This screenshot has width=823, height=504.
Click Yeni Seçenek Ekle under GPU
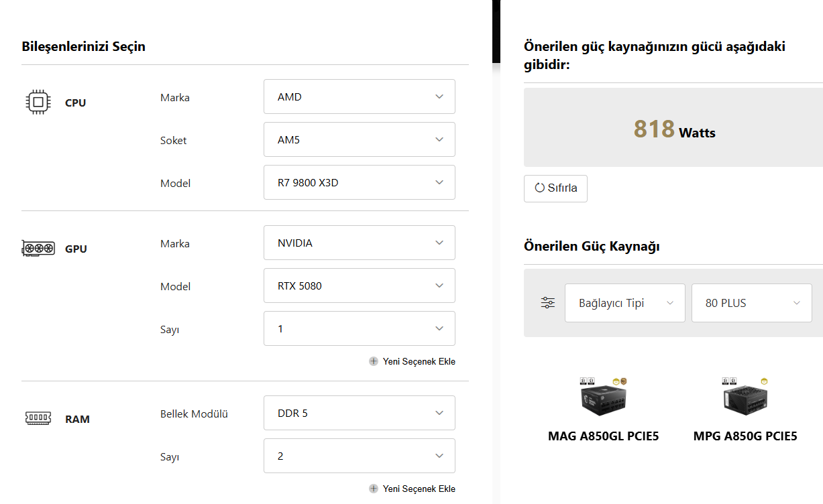click(419, 361)
